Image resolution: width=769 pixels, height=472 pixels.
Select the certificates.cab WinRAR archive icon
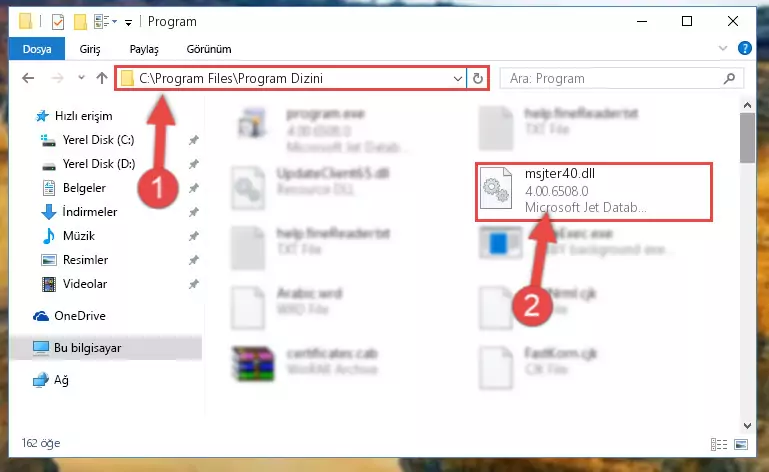[x=254, y=364]
